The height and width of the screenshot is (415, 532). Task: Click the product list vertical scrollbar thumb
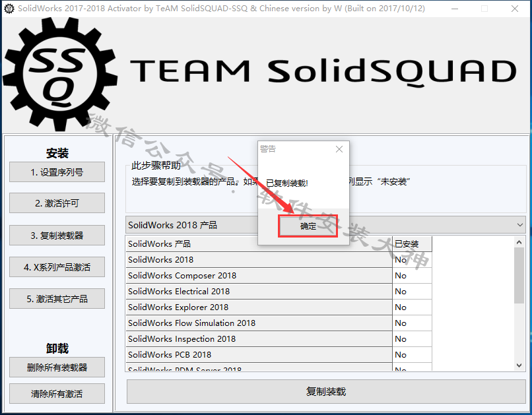(x=519, y=275)
